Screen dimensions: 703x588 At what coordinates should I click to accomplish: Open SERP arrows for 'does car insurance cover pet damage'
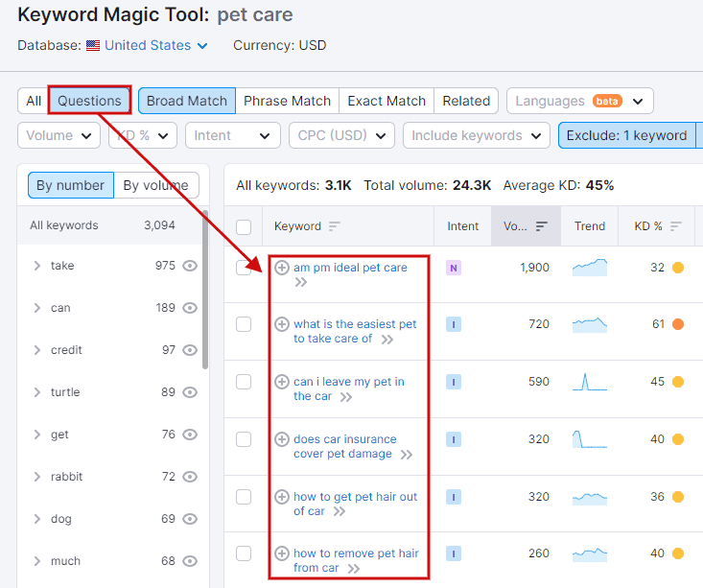pos(407,455)
